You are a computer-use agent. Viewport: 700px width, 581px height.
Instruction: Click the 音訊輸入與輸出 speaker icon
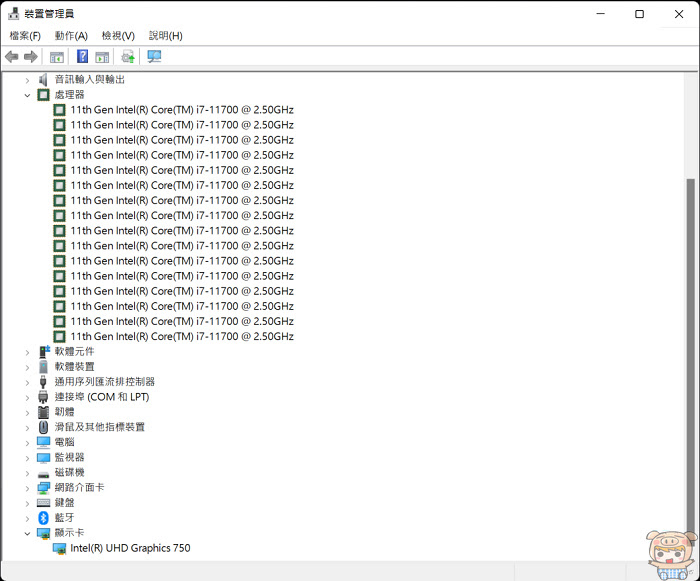[43, 80]
